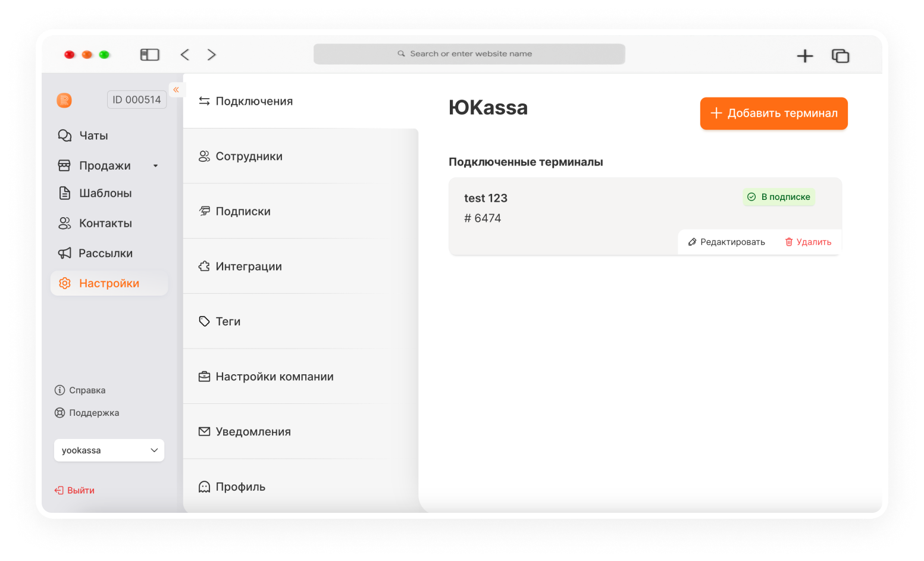The image size is (924, 561).
Task: Delete terminal with Удалить trash icon
Action: coord(808,242)
